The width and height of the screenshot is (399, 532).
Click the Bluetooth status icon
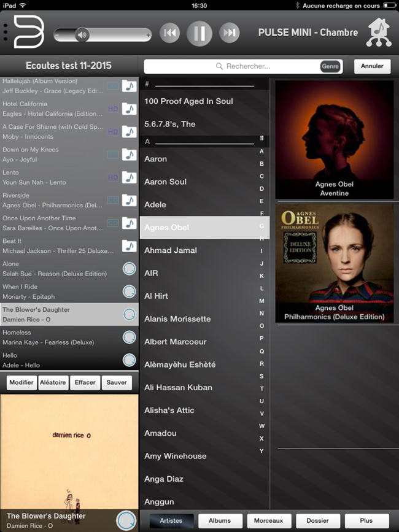(x=297, y=6)
